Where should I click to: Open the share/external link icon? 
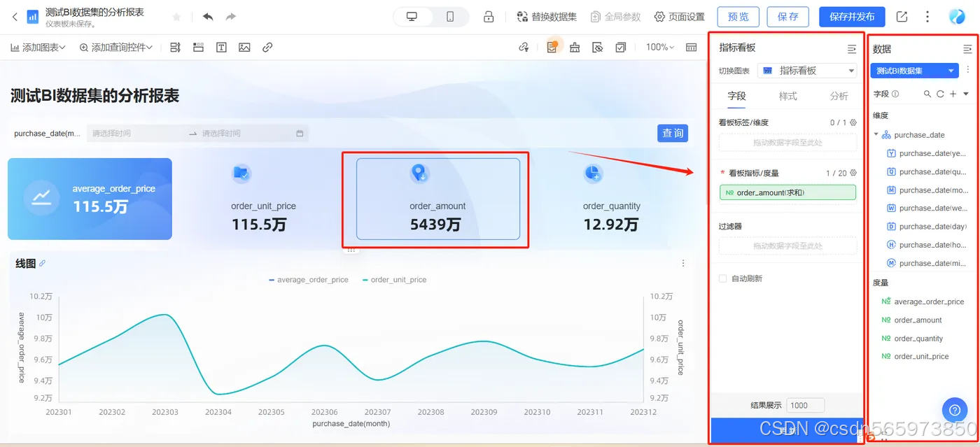tap(902, 17)
